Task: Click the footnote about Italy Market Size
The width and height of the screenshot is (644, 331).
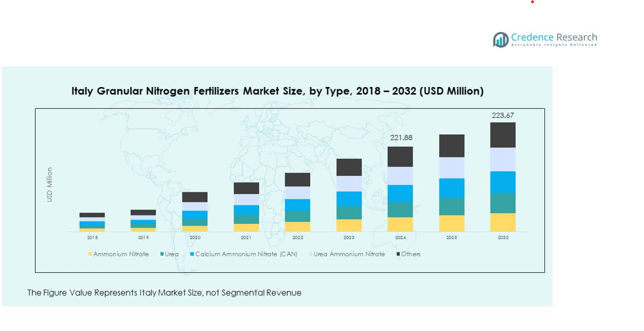Action: point(164,293)
